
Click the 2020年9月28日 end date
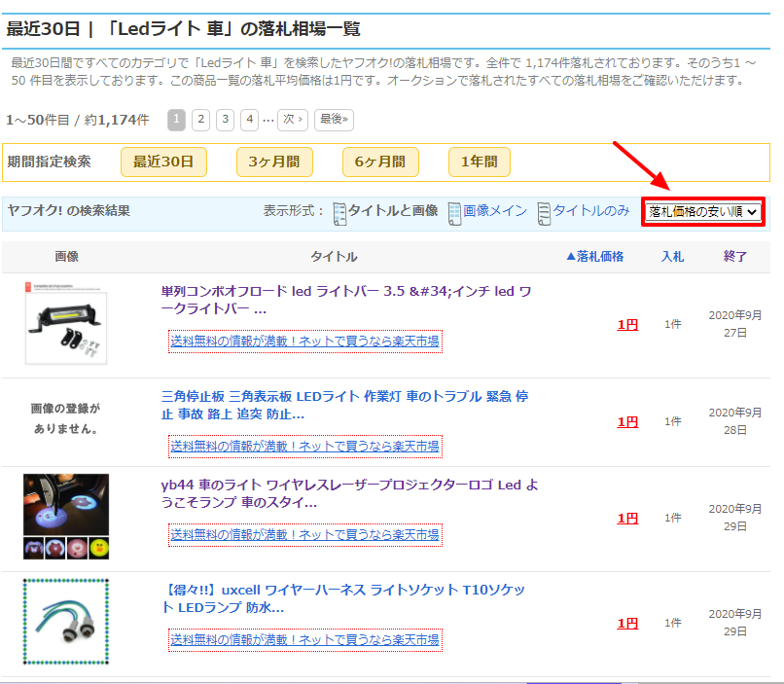click(x=735, y=421)
